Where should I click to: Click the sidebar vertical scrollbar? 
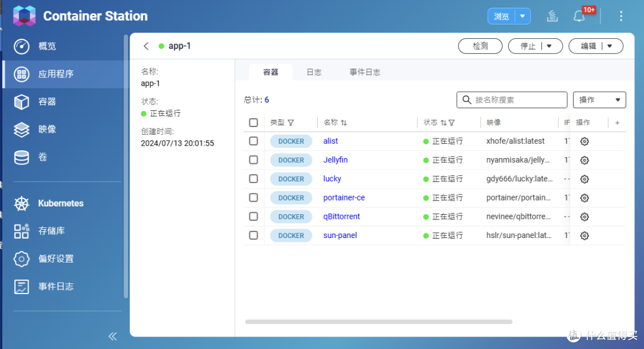pos(126,166)
